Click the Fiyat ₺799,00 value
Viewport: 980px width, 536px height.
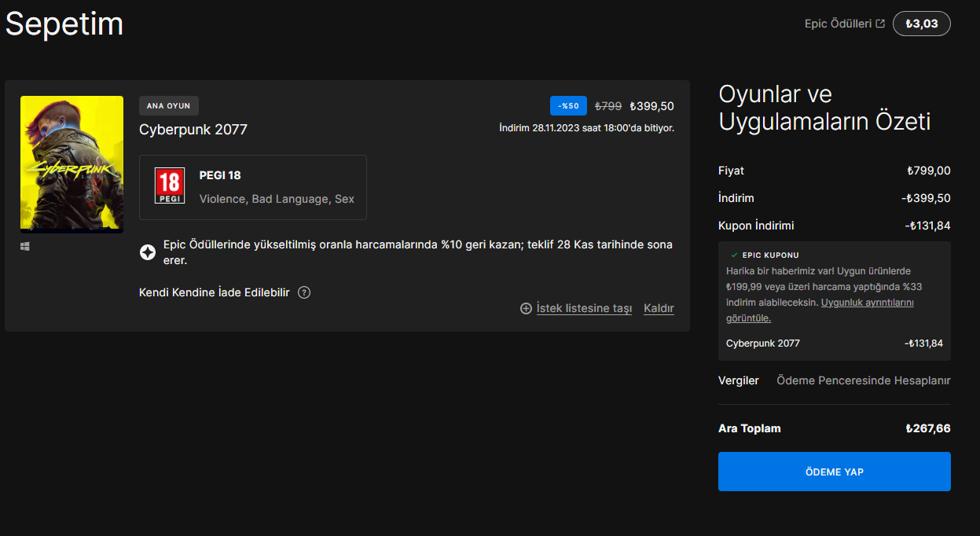click(x=929, y=171)
